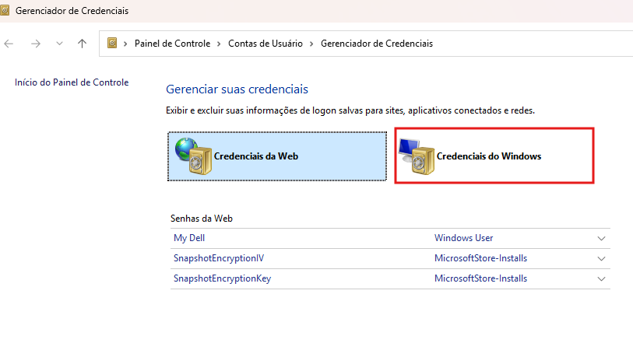
Task: Open chevron dropdown after Painel de Controle breadcrumb
Action: click(220, 44)
